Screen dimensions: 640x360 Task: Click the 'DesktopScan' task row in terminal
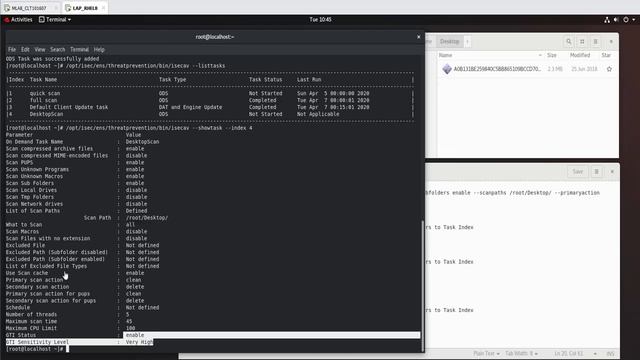210,114
